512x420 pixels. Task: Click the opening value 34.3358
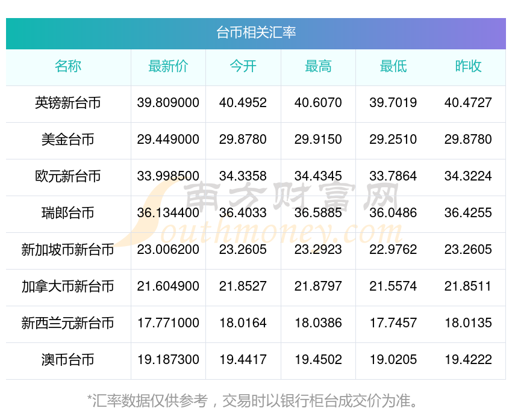click(243, 176)
